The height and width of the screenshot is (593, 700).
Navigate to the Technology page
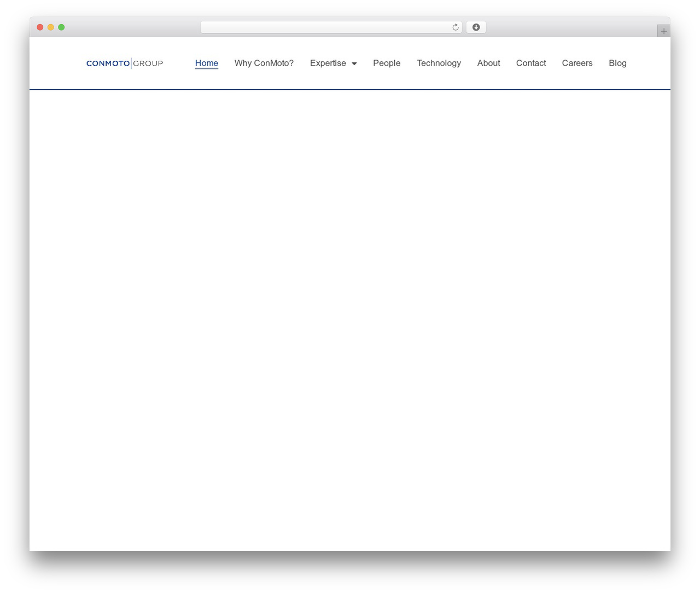pyautogui.click(x=439, y=63)
